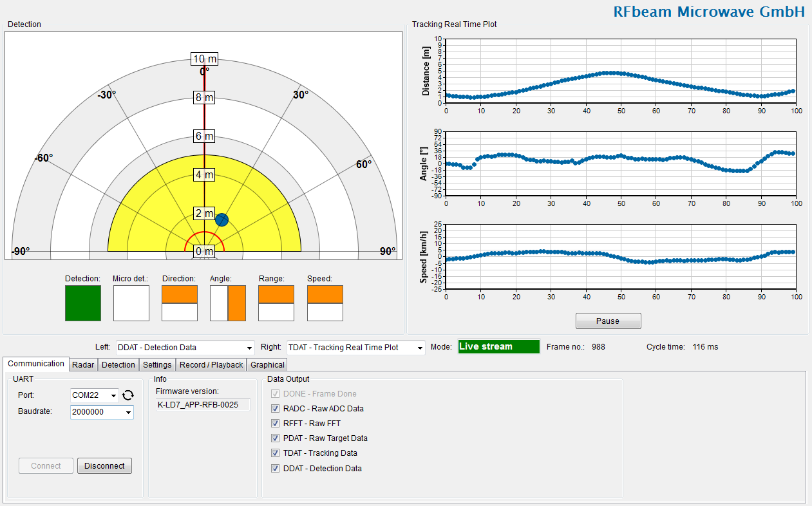Toggle TDAT - Tracking Data checkbox
Viewport: 812px width, 506px height.
(276, 453)
